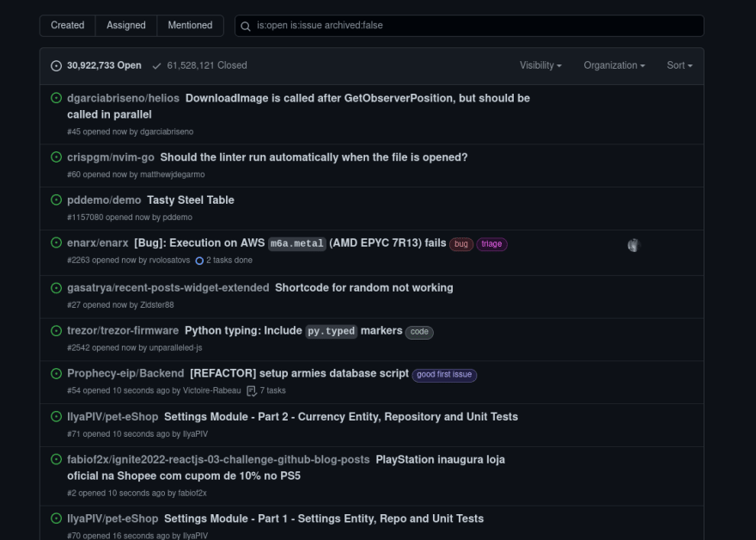Click open status icon for dgarciabriseno/helios issue

57,98
